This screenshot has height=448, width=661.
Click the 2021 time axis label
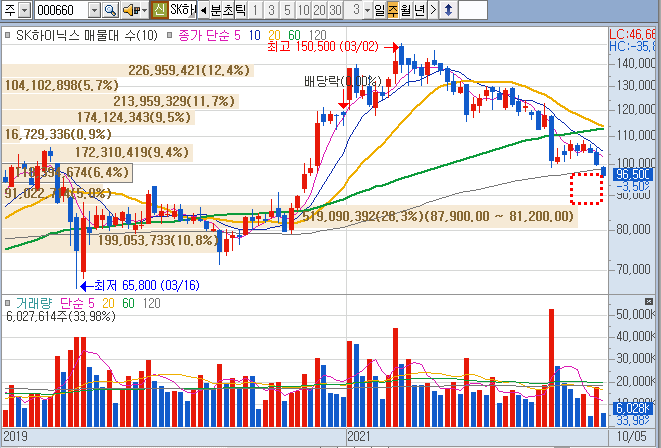click(359, 436)
